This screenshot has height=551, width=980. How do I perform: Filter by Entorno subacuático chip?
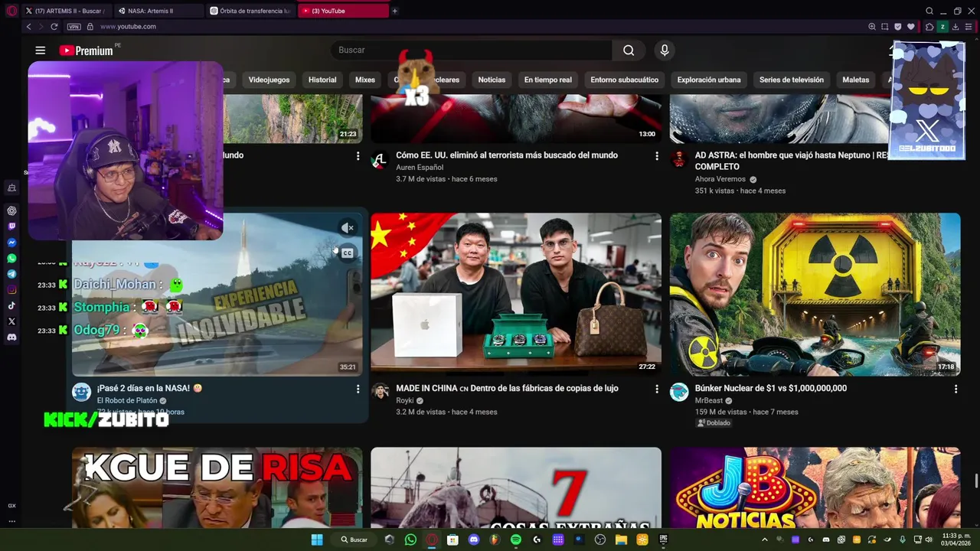pyautogui.click(x=624, y=80)
